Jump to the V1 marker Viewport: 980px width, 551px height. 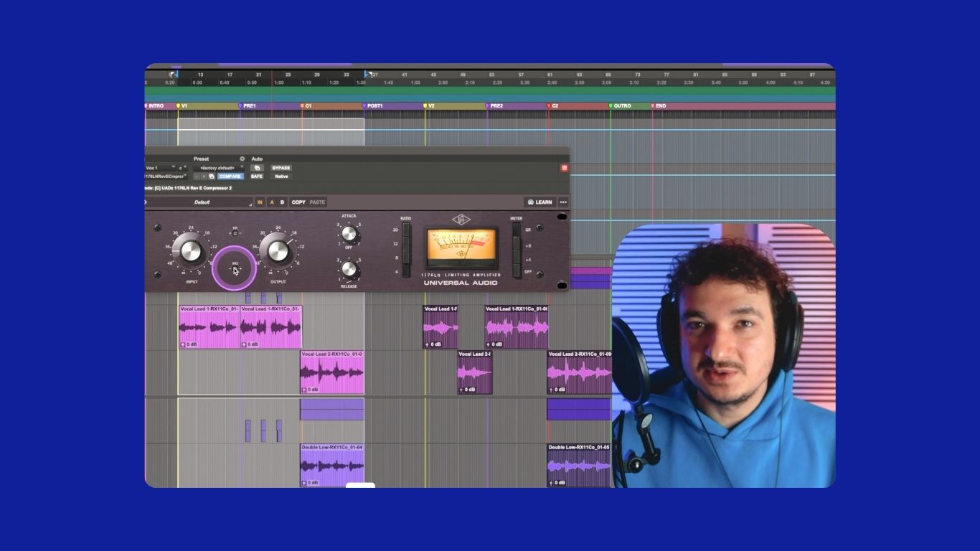tap(182, 106)
